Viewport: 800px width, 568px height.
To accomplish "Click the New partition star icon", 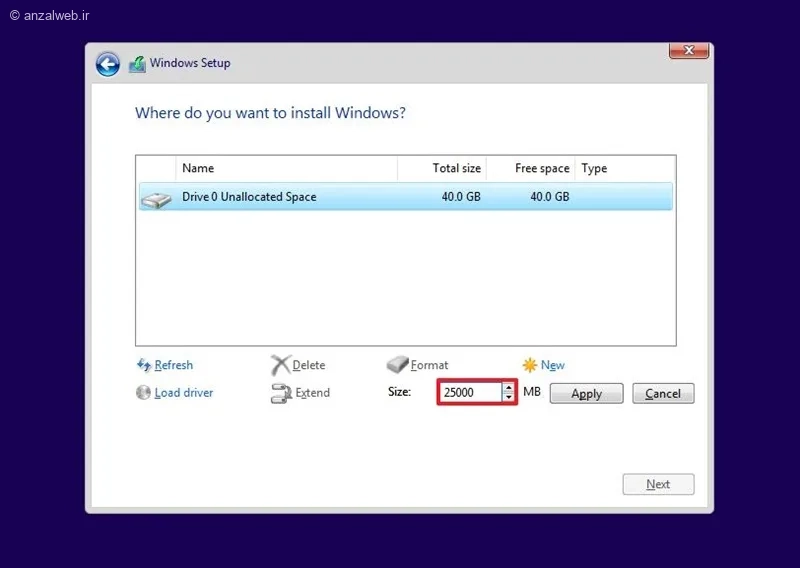I will (530, 365).
